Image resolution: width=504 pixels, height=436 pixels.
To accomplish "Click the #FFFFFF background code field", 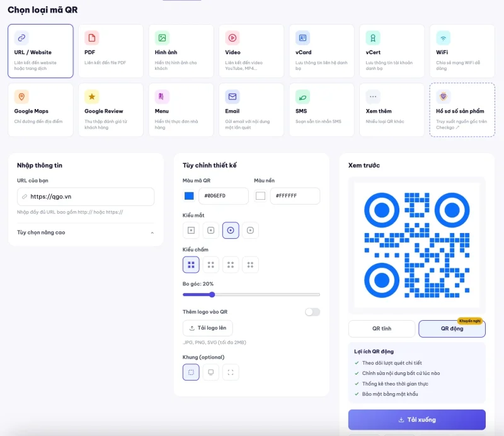I will 295,196.
